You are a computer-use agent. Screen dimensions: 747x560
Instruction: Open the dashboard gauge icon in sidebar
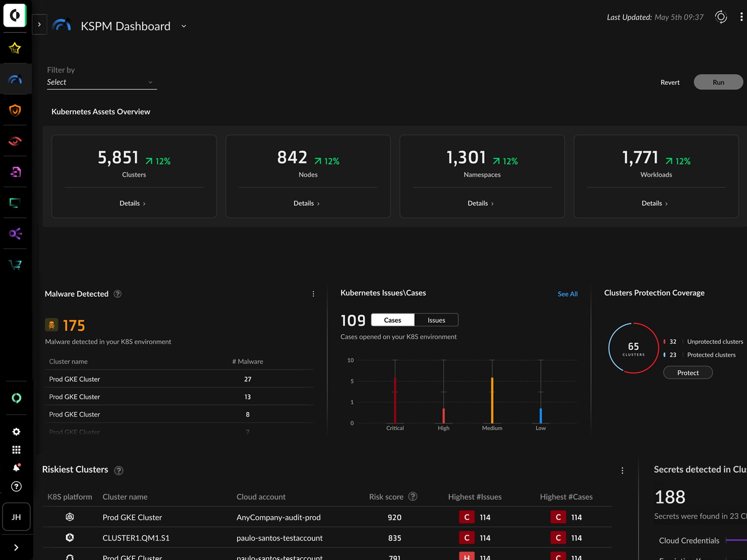(x=15, y=79)
